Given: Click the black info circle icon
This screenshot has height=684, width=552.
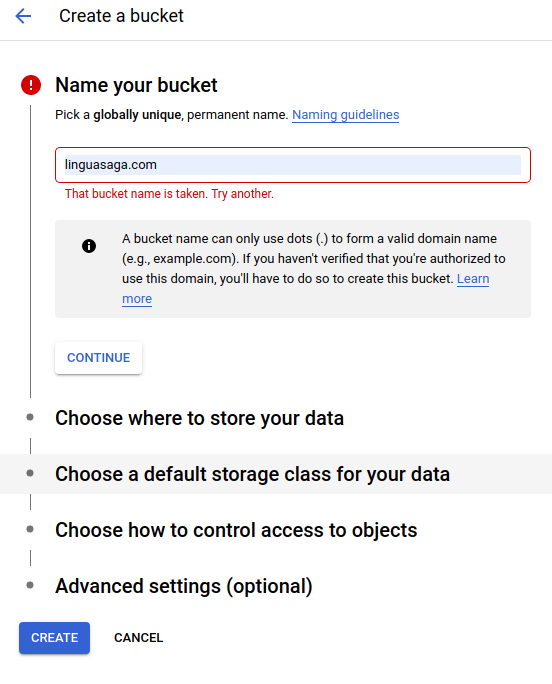Looking at the screenshot, I should (x=89, y=246).
